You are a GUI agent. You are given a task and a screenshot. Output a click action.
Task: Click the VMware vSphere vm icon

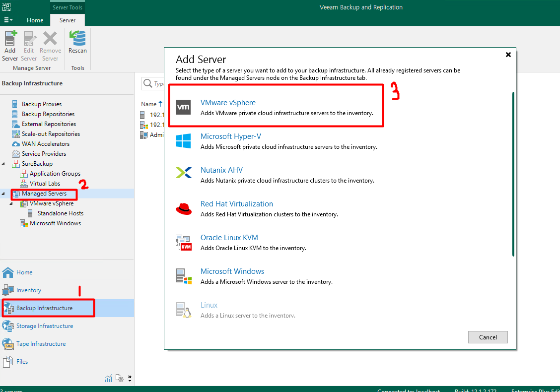tap(183, 107)
